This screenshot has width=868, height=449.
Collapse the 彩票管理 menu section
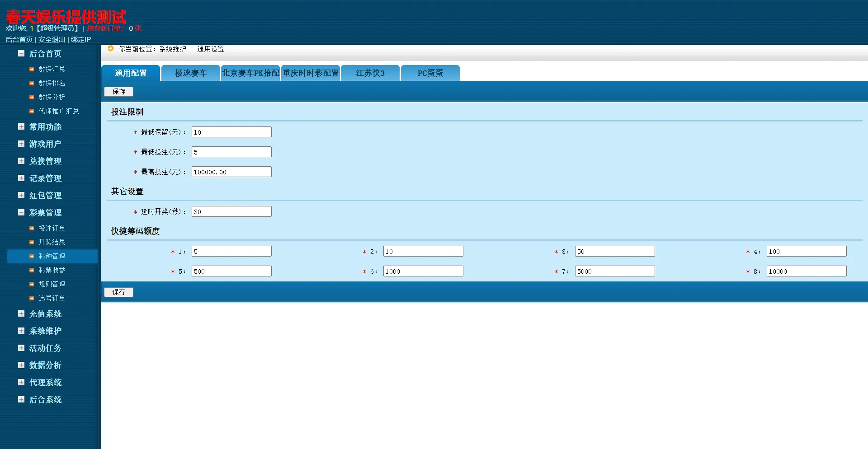(21, 212)
